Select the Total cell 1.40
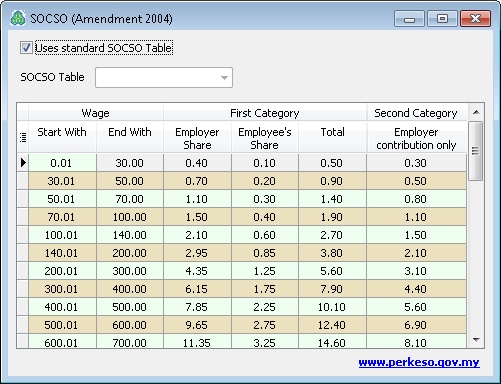 coord(332,199)
